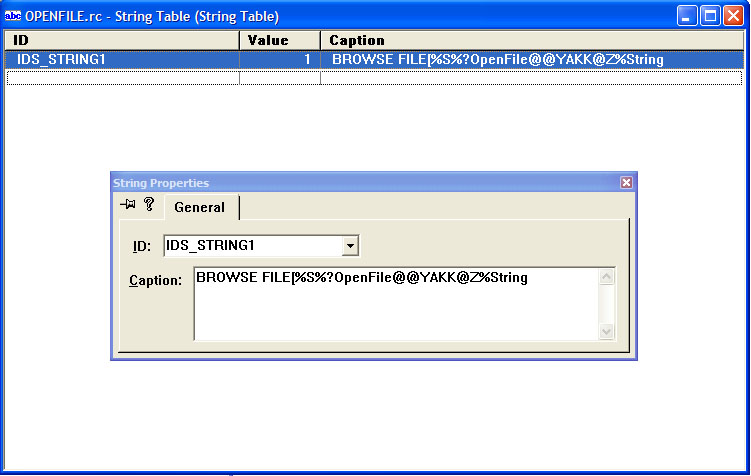Close the String Properties dialog
The height and width of the screenshot is (476, 751).
click(626, 183)
